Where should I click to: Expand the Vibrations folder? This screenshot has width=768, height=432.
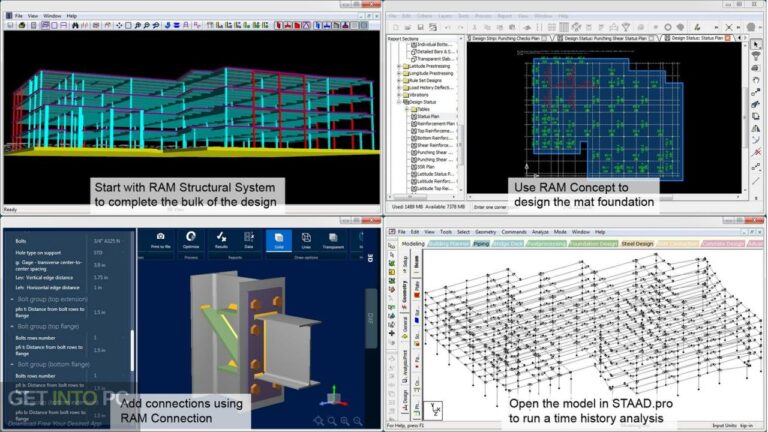[x=399, y=95]
